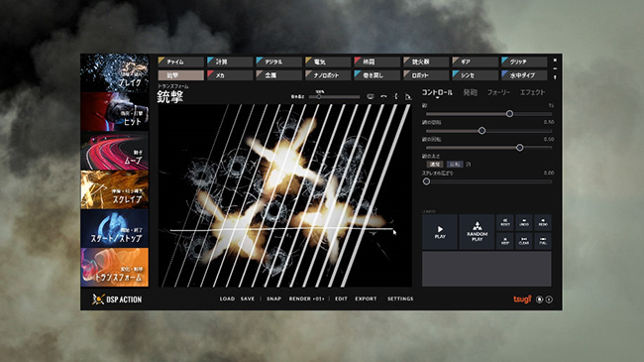Choose the 金属 preset
Viewport: 644px width, 362px height.
[x=278, y=75]
